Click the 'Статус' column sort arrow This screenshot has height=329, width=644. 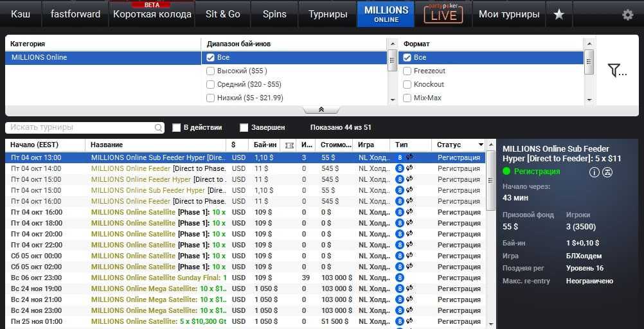pos(481,145)
